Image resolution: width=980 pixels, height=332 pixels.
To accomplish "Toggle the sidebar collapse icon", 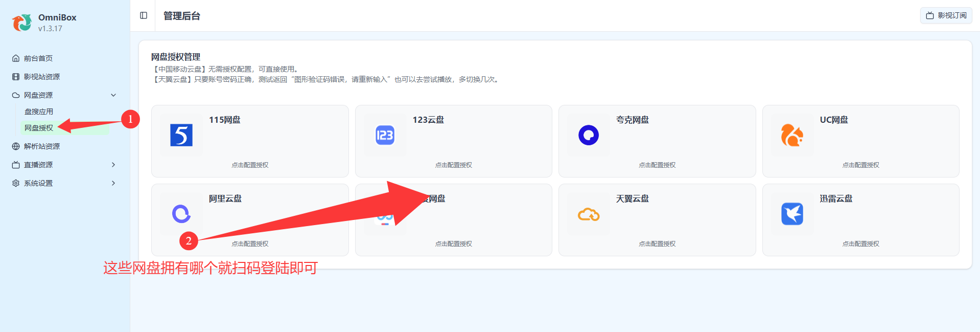I will point(144,15).
